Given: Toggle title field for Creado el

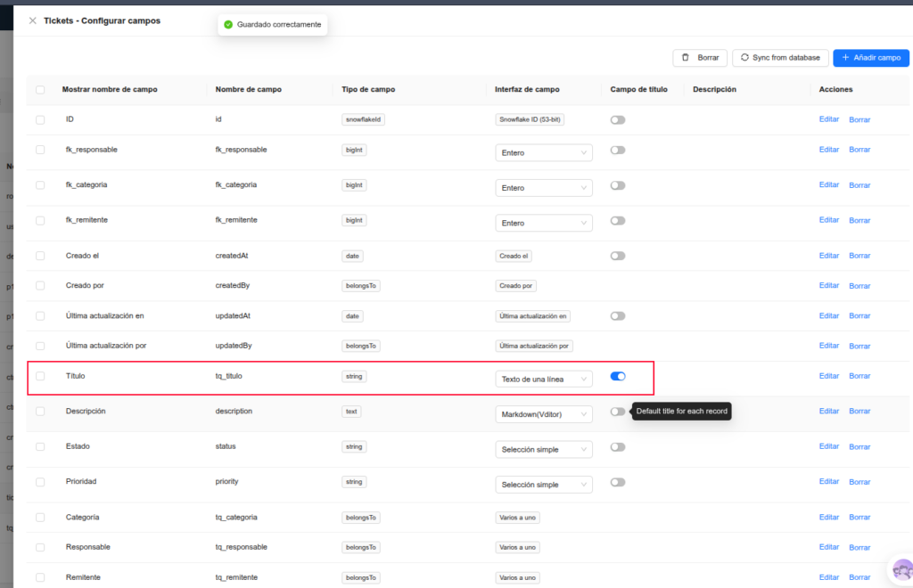Looking at the screenshot, I should [x=618, y=256].
